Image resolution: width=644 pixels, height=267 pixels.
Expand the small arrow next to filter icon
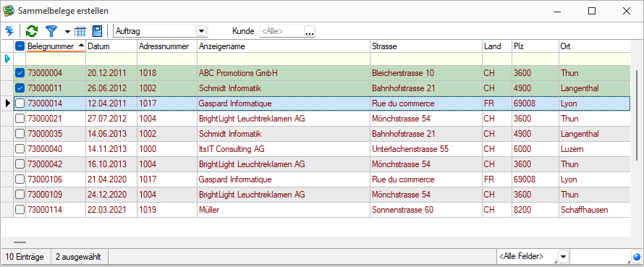pyautogui.click(x=67, y=31)
